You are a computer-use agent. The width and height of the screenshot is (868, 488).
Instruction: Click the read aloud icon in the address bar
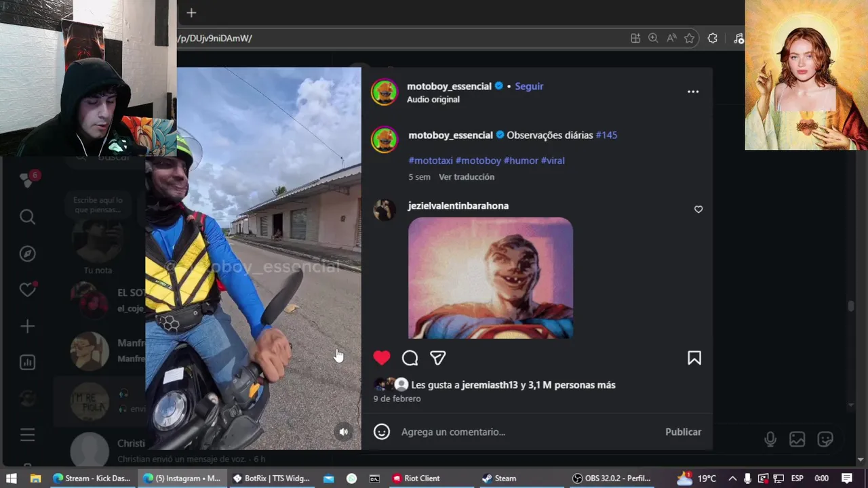click(x=671, y=39)
